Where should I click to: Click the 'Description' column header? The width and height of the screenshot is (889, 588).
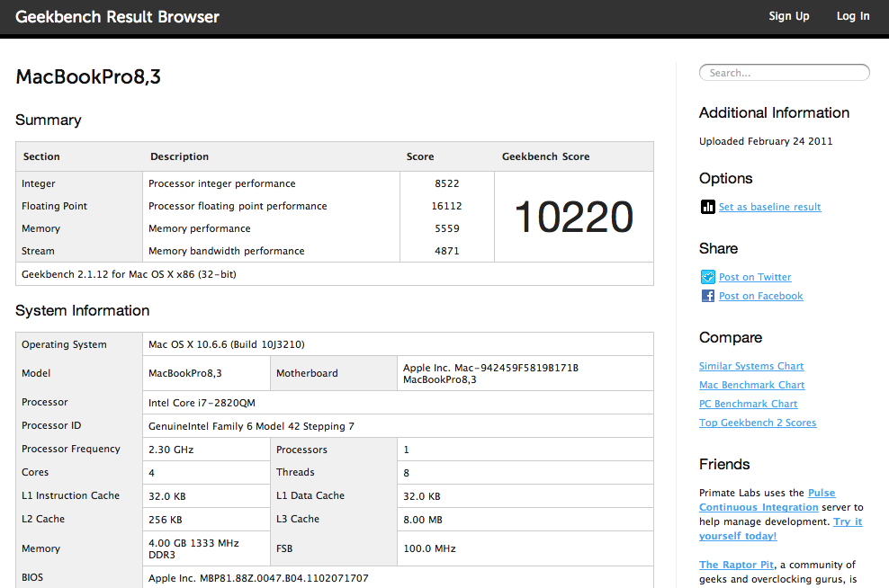tap(179, 156)
